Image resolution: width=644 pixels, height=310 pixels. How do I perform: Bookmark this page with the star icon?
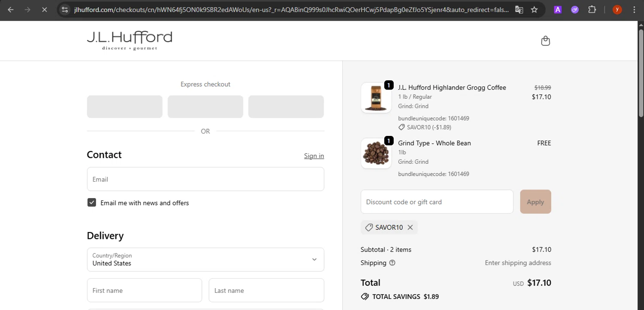(535, 9)
